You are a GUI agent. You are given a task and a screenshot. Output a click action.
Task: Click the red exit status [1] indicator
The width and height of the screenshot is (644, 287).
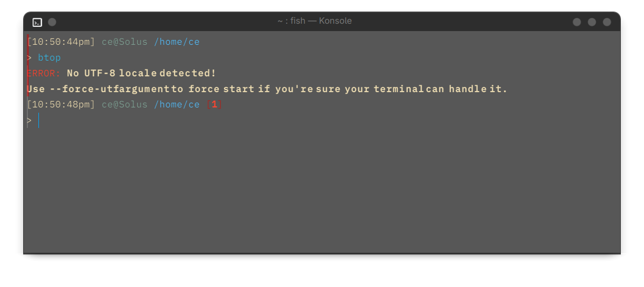[x=214, y=105]
